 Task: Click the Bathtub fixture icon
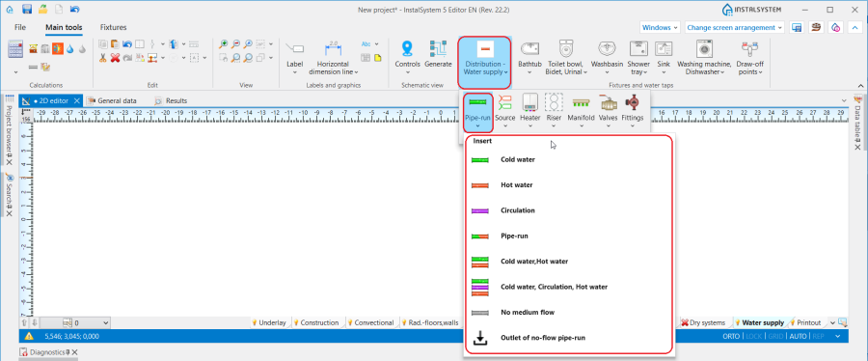point(529,48)
